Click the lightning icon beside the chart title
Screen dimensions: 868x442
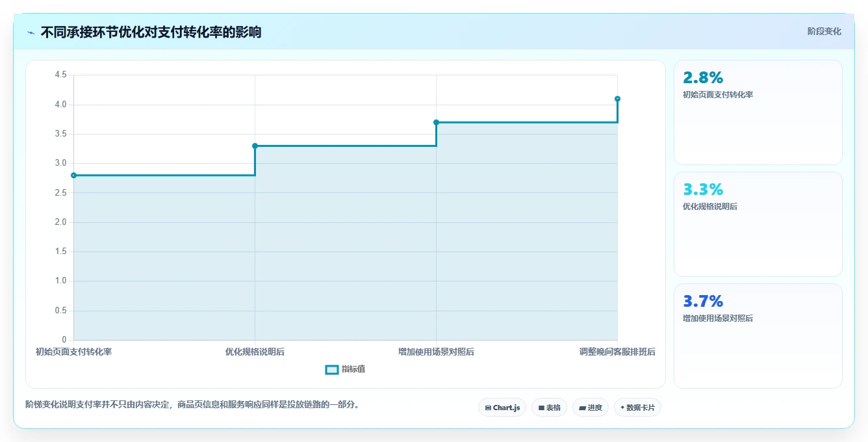coord(31,32)
